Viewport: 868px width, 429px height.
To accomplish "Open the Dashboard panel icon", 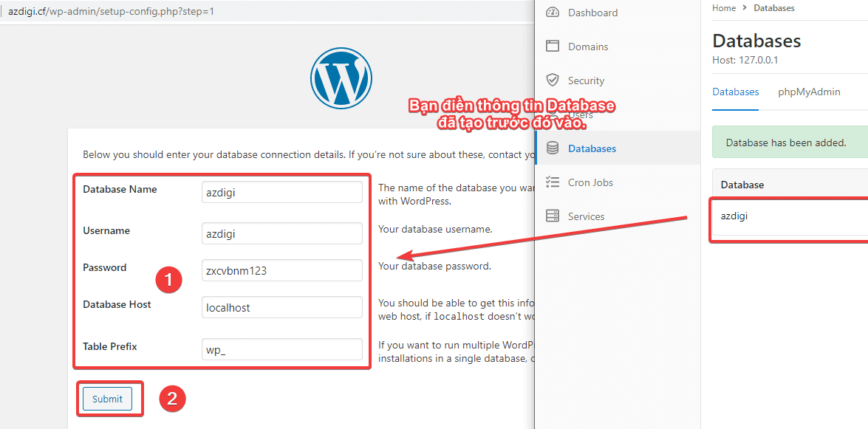I will [553, 12].
